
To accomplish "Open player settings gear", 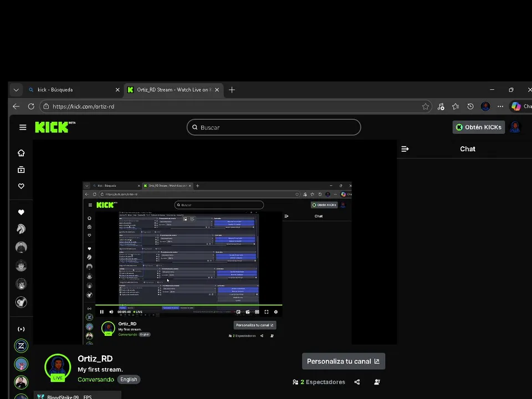I will tap(276, 312).
